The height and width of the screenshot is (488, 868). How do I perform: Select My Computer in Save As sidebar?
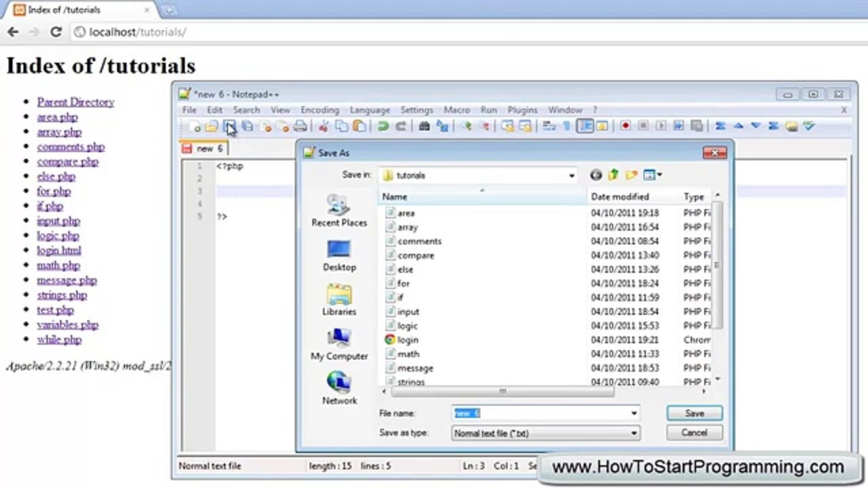(339, 345)
